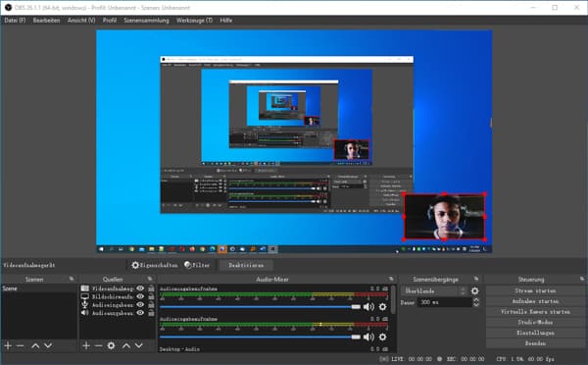This screenshot has width=588, height=365.
Task: Mute the first audio mixer channel
Action: [368, 307]
